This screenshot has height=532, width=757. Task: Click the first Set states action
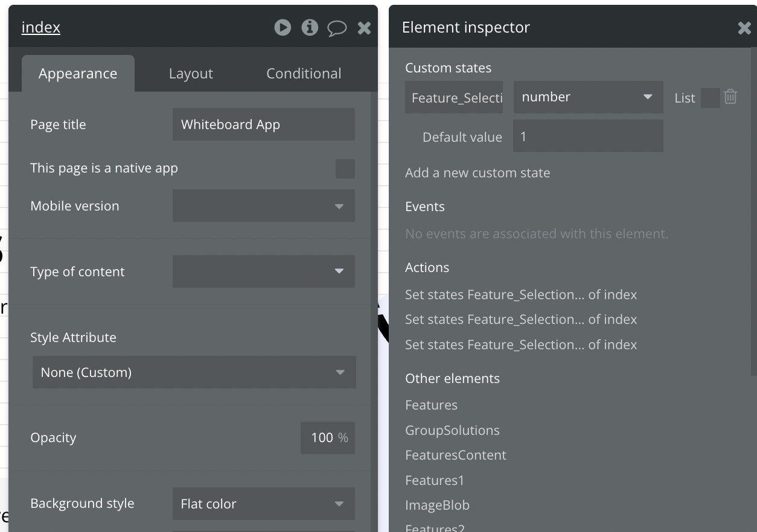click(x=521, y=295)
